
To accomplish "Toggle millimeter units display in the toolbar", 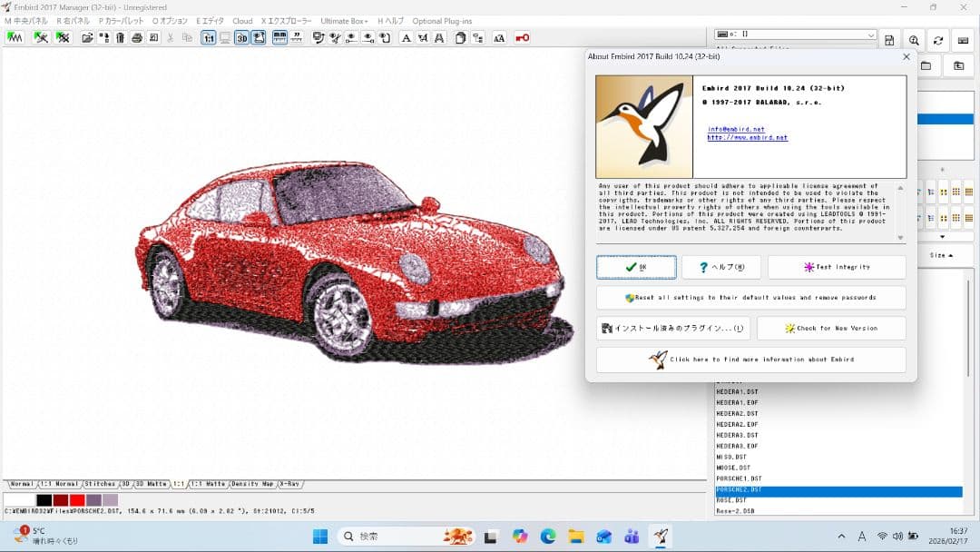I will coord(279,37).
